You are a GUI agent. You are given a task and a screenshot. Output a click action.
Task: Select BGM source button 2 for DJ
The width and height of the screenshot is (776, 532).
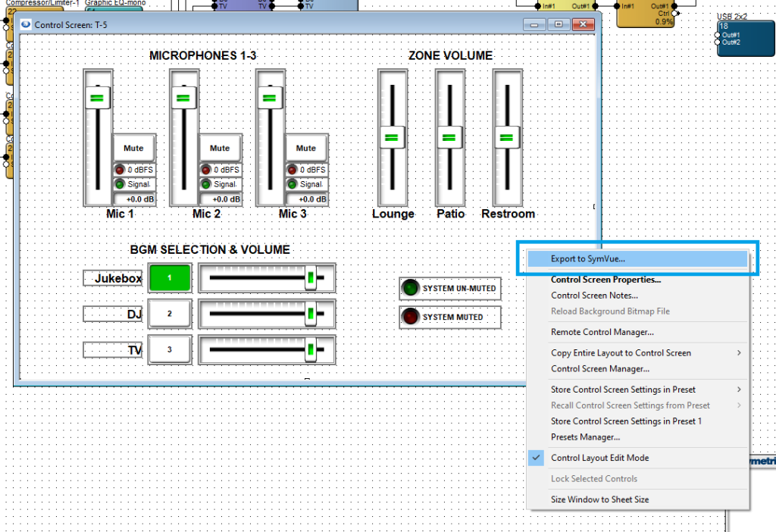[x=170, y=313]
